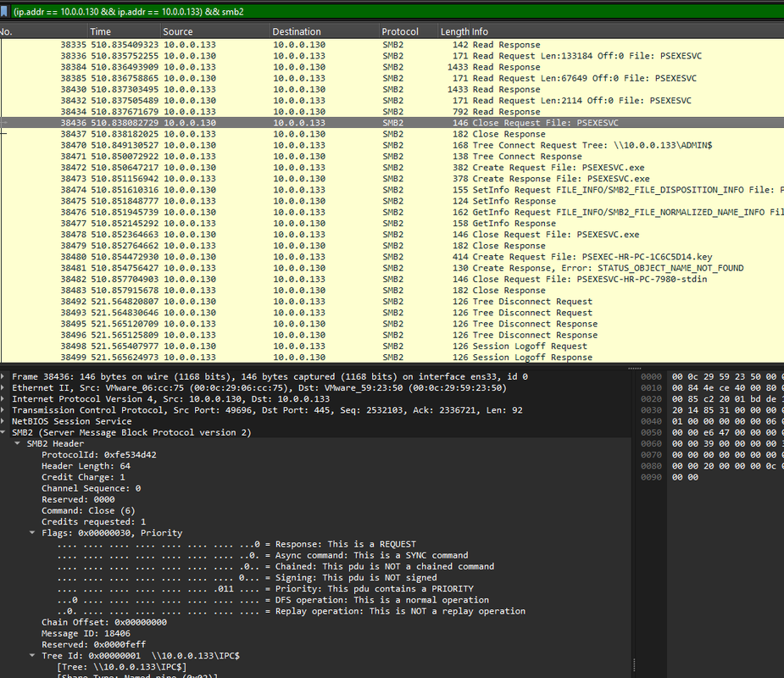The height and width of the screenshot is (678, 784).
Task: Select the Command: Close (6) field
Action: [88, 510]
